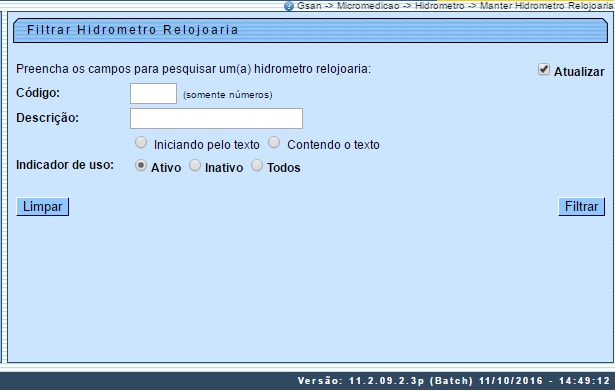
Task: Open the help icon beside Gsan breadcrumb
Action: click(x=289, y=6)
